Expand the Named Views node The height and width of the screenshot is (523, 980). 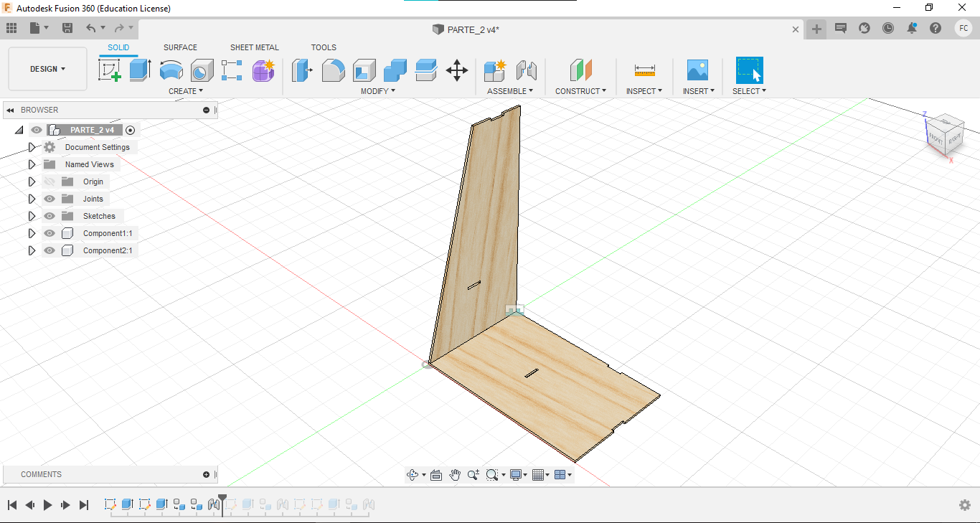coord(32,164)
